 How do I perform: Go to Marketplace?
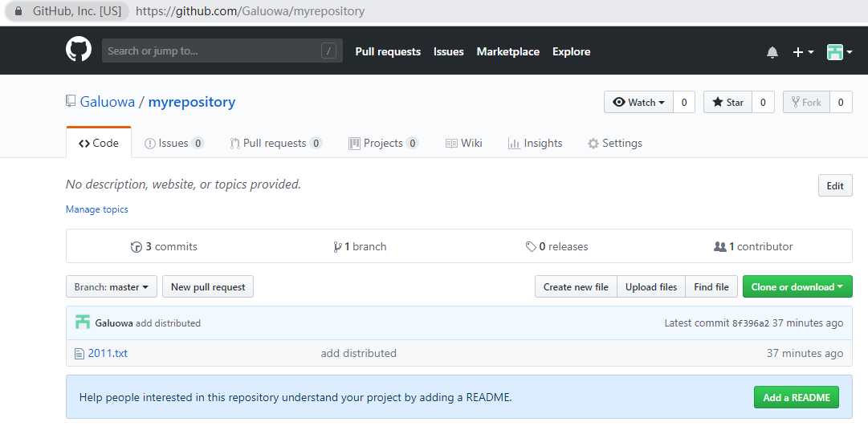[x=507, y=51]
